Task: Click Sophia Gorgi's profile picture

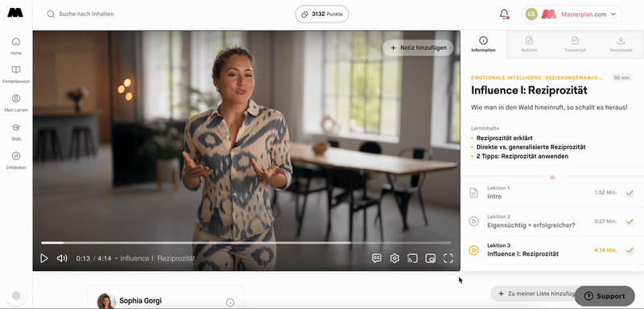Action: (106, 301)
